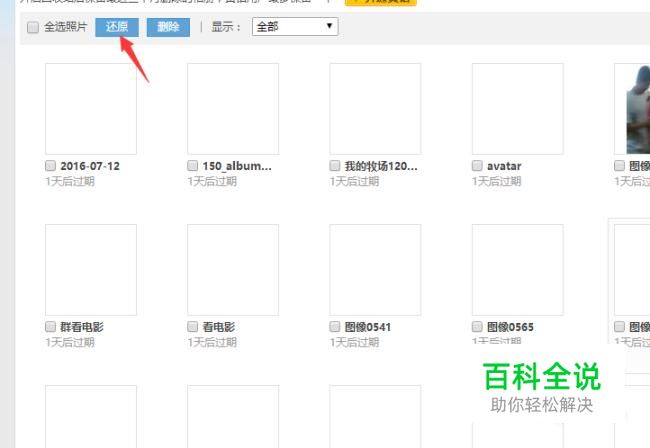Image resolution: width=650 pixels, height=448 pixels.
Task: Check the box for 2016-07-12
Action: [x=50, y=166]
